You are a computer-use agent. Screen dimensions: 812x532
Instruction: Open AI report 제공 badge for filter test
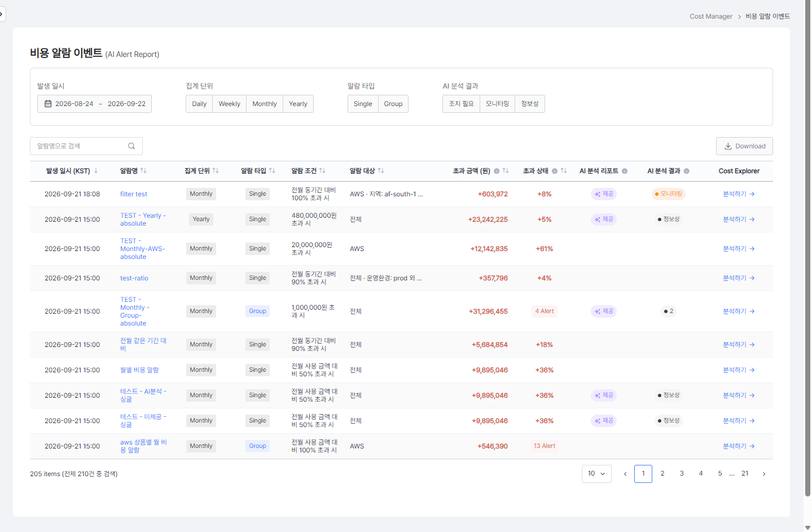click(604, 194)
